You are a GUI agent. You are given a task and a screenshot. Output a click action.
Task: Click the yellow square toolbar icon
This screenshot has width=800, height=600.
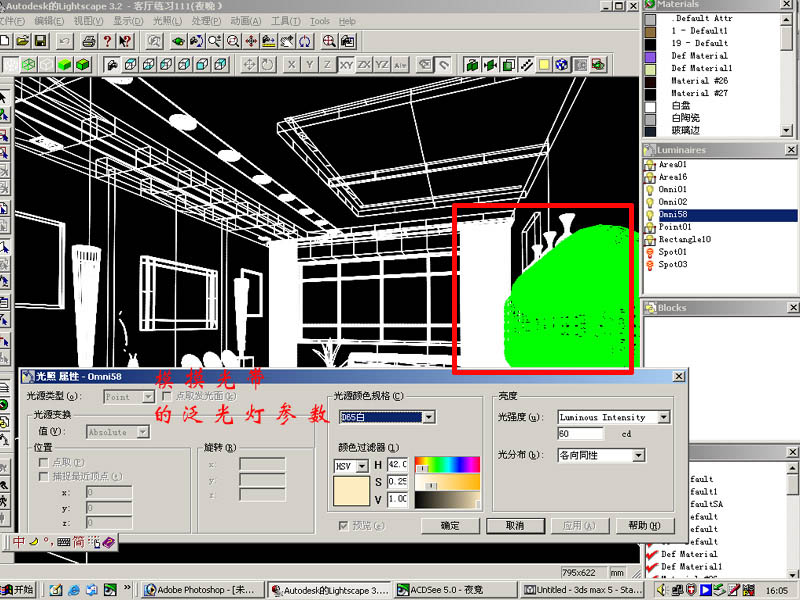coord(544,65)
